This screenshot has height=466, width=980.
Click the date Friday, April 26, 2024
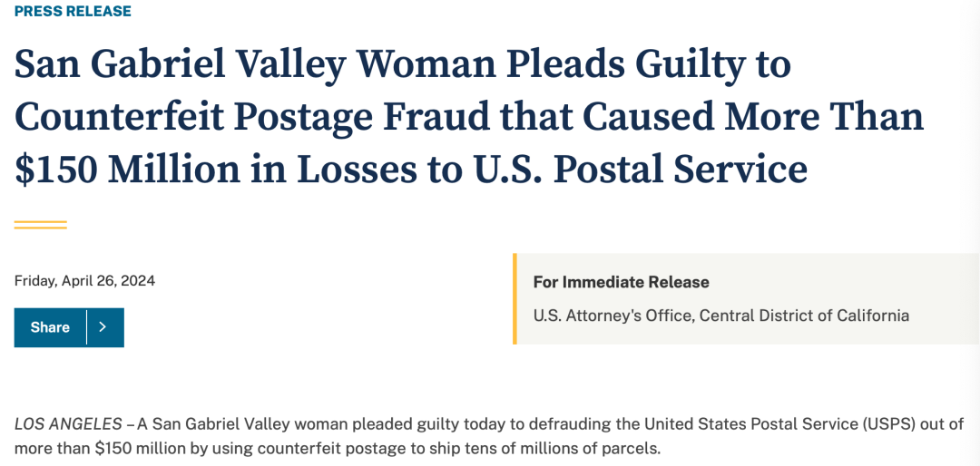[85, 281]
